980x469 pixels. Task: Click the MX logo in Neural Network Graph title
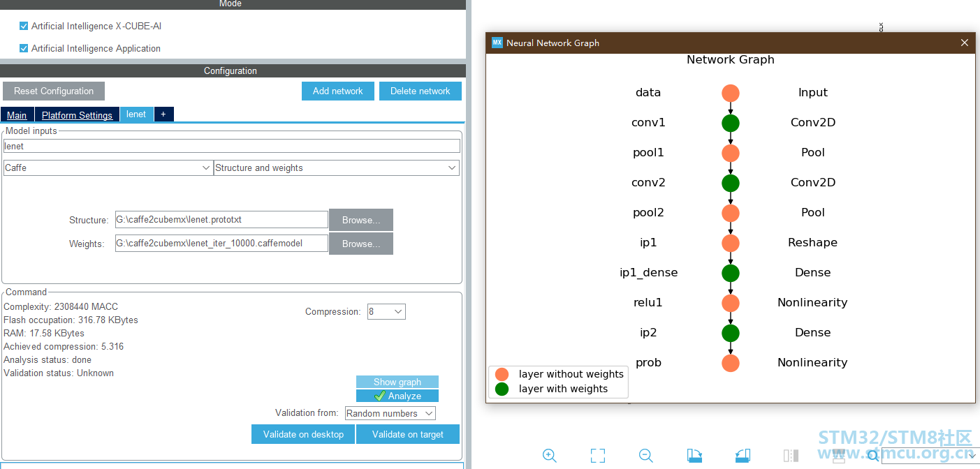click(497, 43)
